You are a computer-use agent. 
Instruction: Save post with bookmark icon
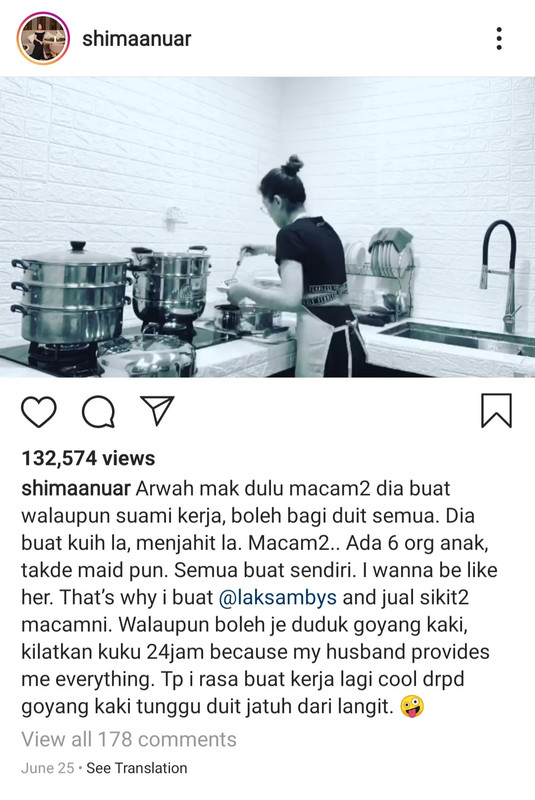click(496, 410)
